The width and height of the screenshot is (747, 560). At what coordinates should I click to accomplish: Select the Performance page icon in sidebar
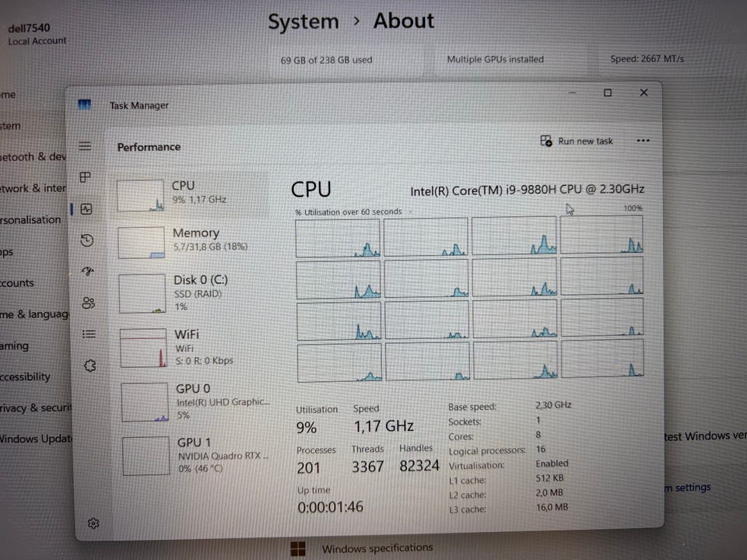(86, 209)
